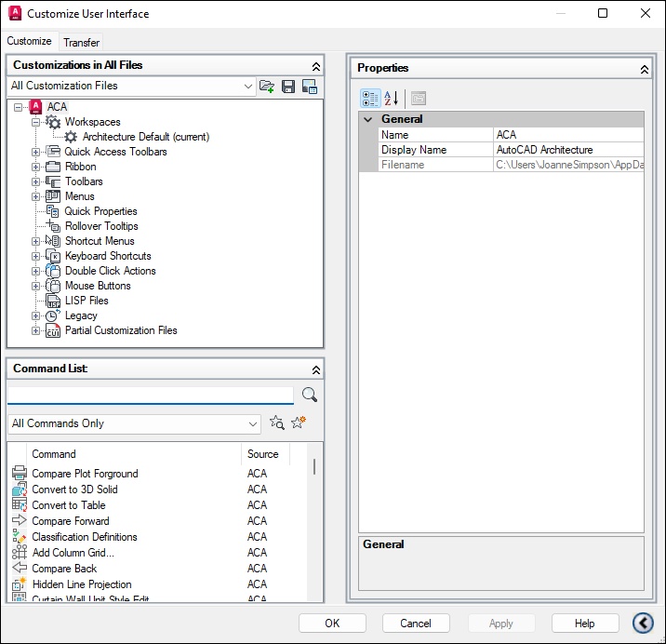The image size is (666, 644).
Task: Sort by the Source column header
Action: (265, 454)
